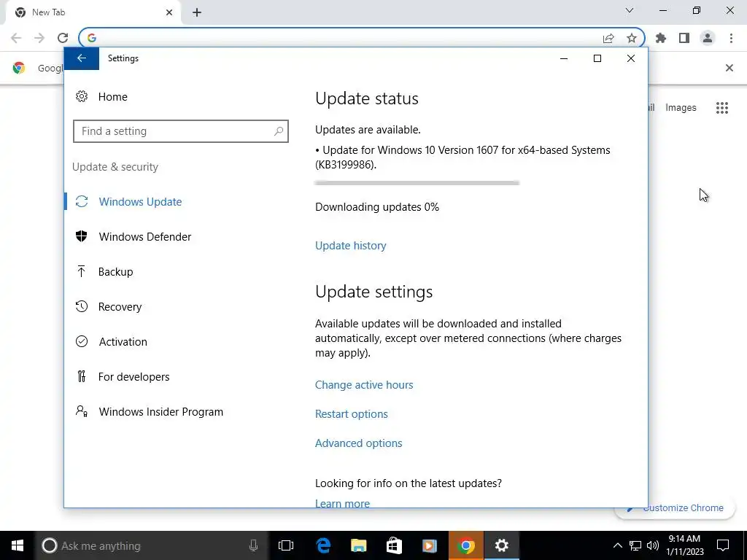
Task: Open the Restart options link
Action: point(351,414)
